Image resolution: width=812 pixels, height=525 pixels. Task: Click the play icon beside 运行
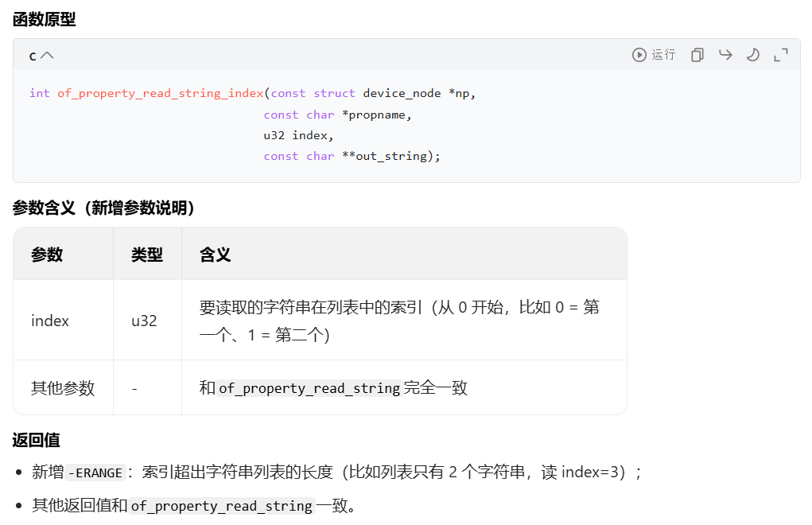pyautogui.click(x=639, y=54)
